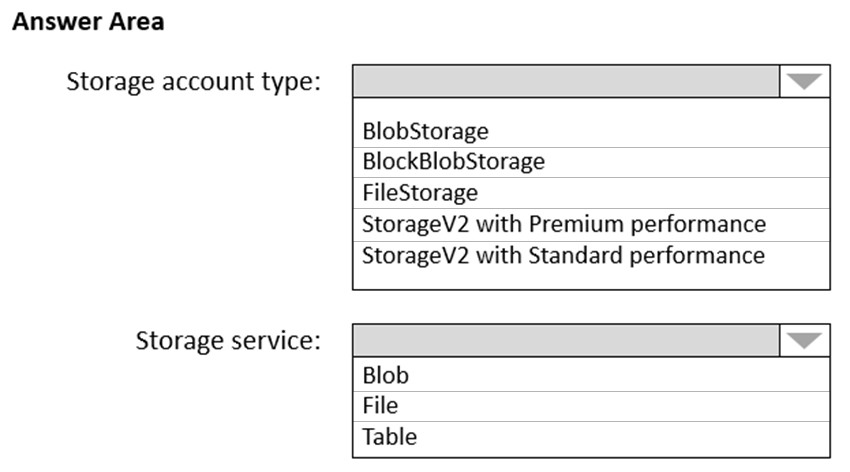Click white space right of BlobStorage text
Viewport: 850px width, 472px height.
pos(659,131)
